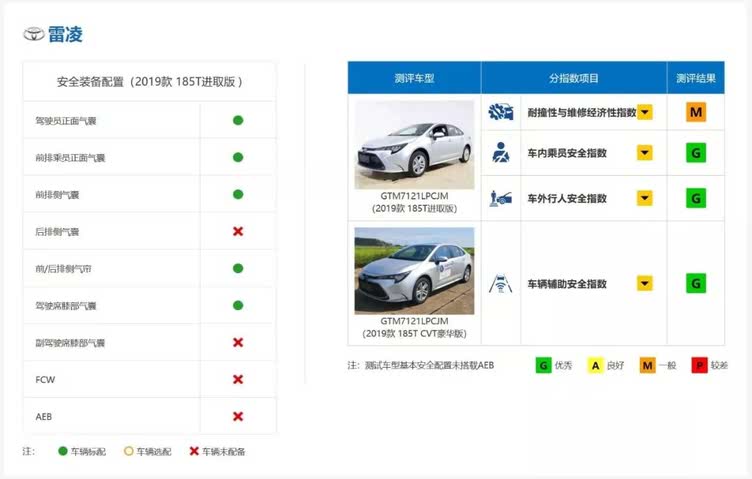
Task: Click the red P 较差 legend swatch
Action: (699, 365)
